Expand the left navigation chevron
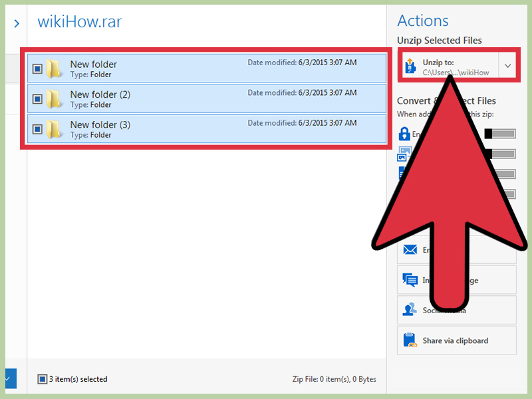The width and height of the screenshot is (532, 399). (x=15, y=24)
